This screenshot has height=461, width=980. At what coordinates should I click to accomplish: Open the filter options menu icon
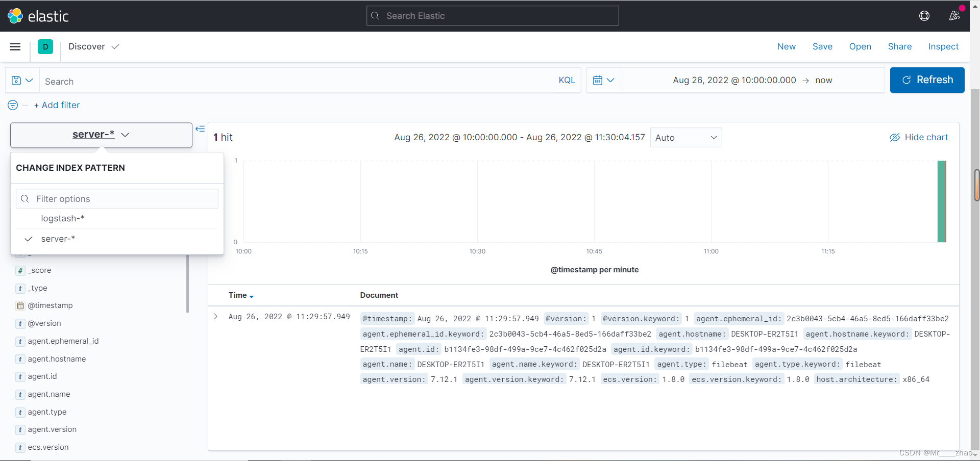tap(13, 105)
